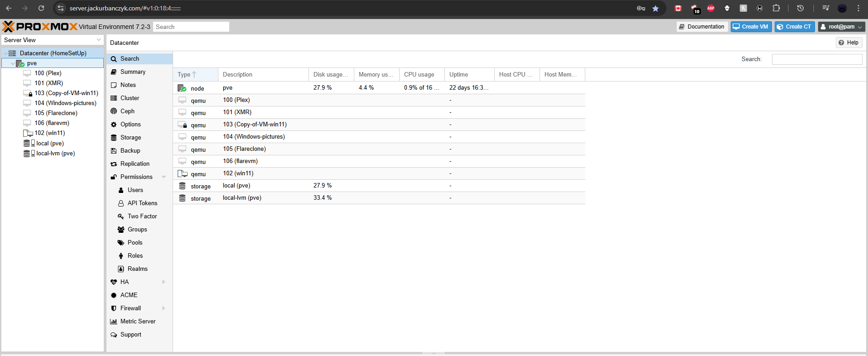Open Options via its gear icon
Screen dimensions: 868x356
click(x=114, y=125)
